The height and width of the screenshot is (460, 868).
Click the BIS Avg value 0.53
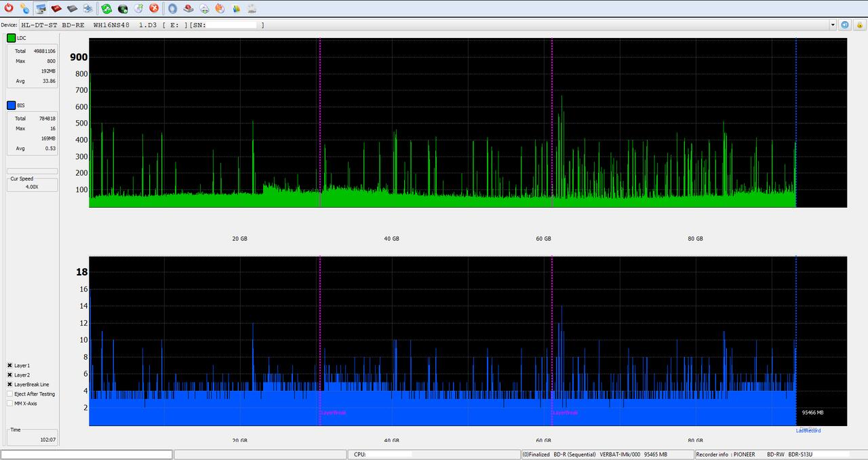click(50, 148)
